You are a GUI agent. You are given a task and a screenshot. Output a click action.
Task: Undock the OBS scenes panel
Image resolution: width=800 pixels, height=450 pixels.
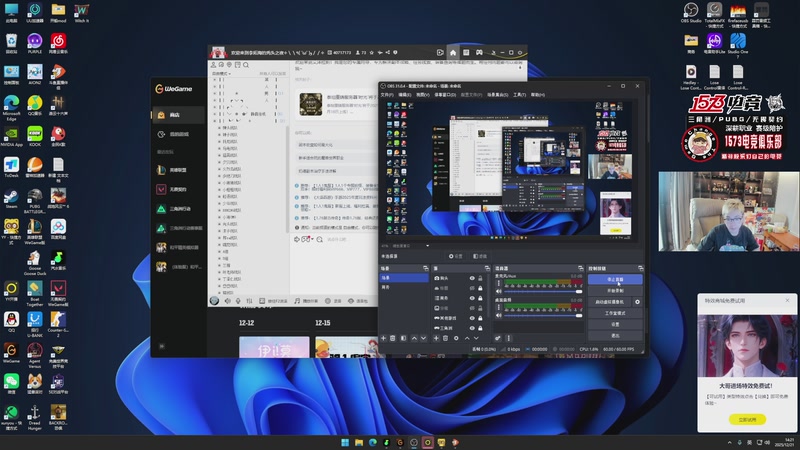click(x=427, y=268)
